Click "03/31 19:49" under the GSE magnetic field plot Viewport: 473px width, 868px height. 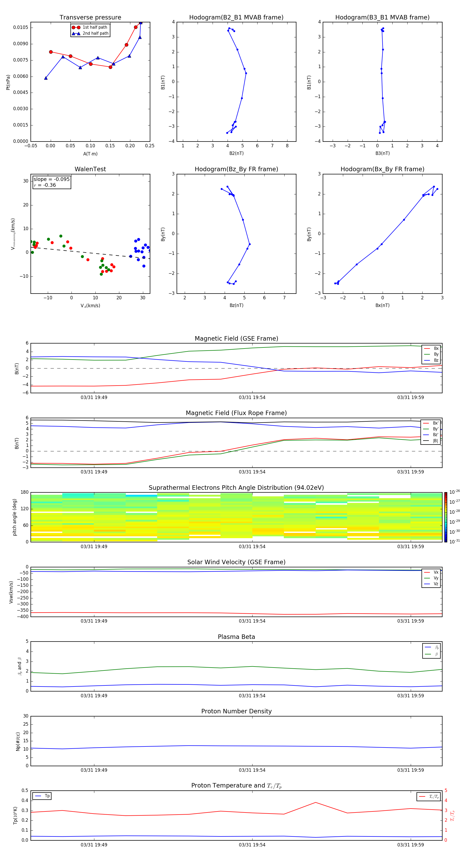(x=94, y=398)
